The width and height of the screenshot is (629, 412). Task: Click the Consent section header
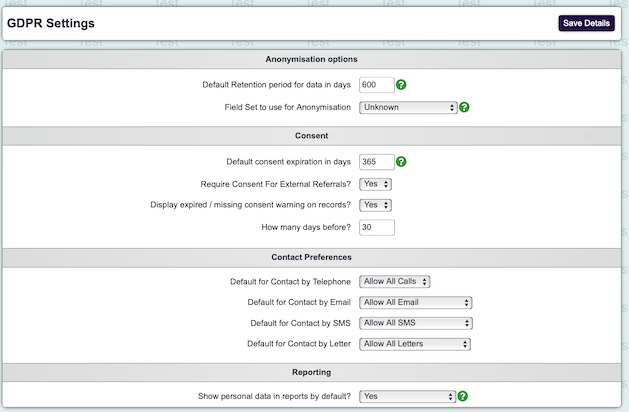coord(314,135)
